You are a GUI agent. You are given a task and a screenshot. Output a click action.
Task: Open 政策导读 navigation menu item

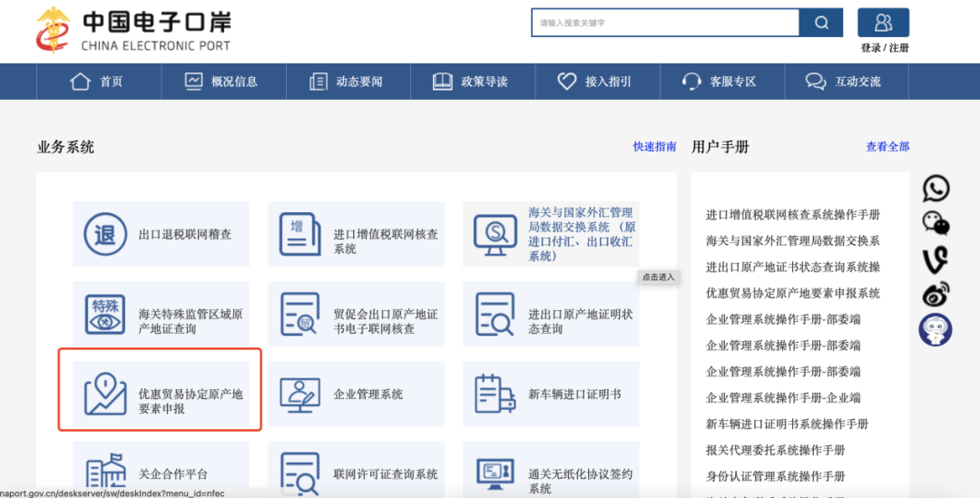click(x=471, y=82)
